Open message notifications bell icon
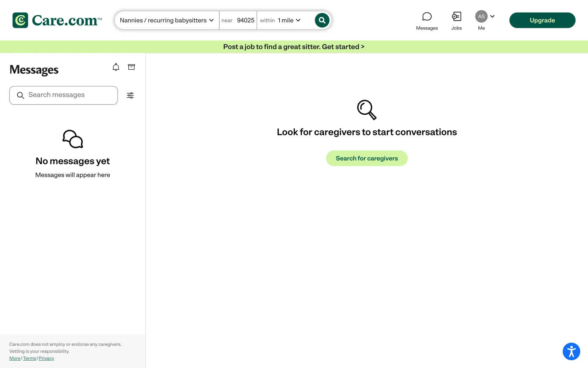588x368 pixels. coord(116,67)
